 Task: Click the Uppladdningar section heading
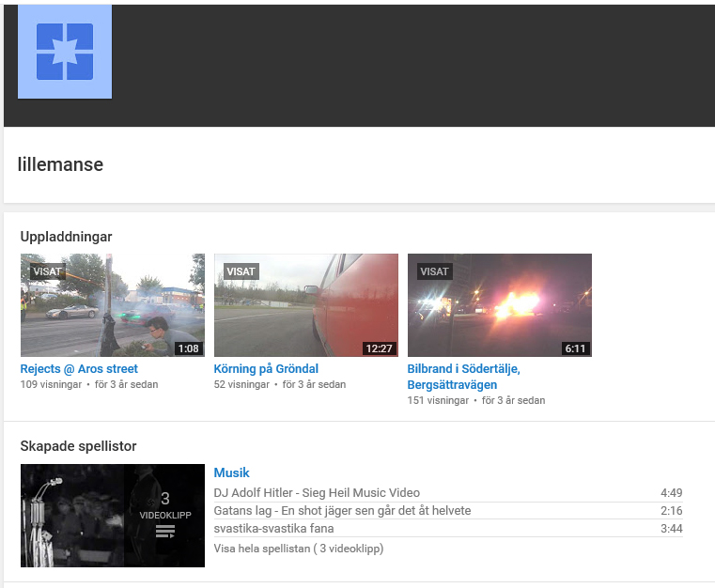click(x=66, y=237)
